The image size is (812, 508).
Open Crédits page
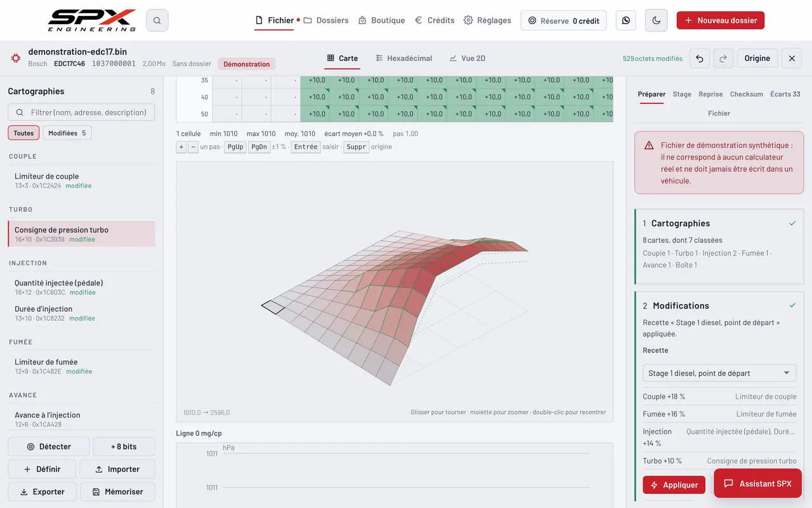tap(435, 20)
